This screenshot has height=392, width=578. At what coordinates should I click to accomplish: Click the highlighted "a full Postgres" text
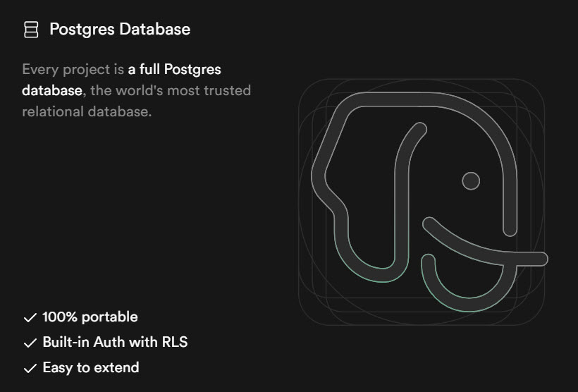click(174, 70)
